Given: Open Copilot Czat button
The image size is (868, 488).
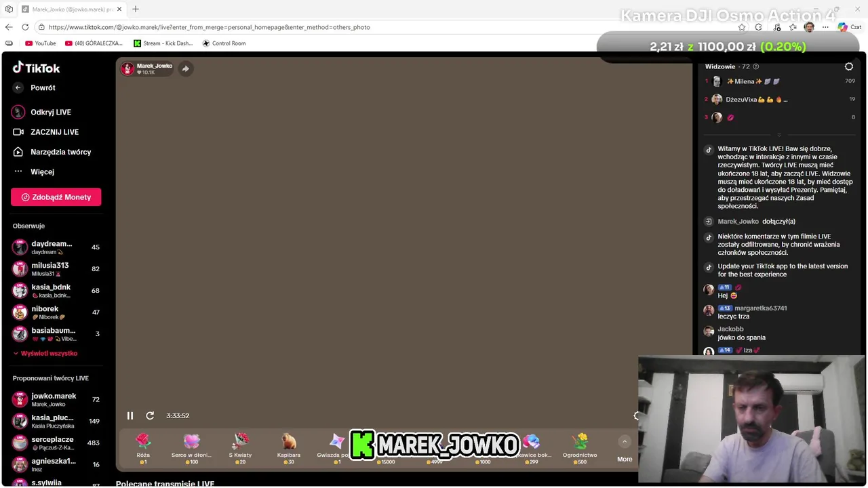Looking at the screenshot, I should (848, 27).
